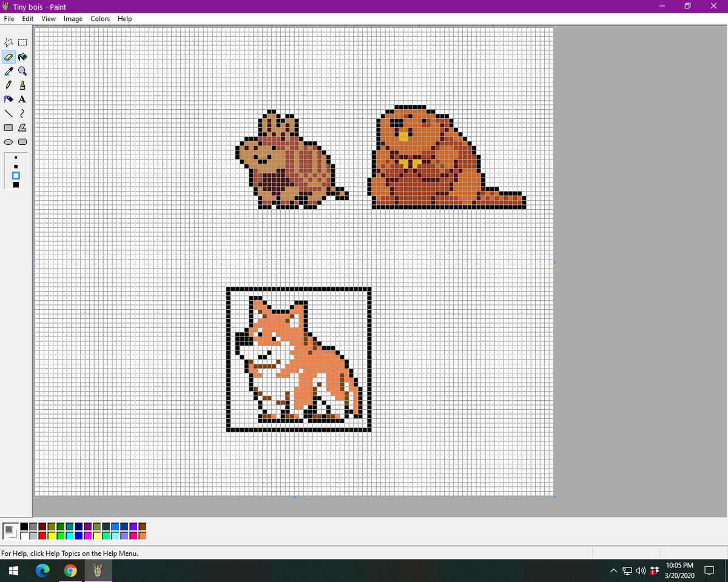The height and width of the screenshot is (582, 728).
Task: Select the Rounded Rectangle tool
Action: coord(22,142)
